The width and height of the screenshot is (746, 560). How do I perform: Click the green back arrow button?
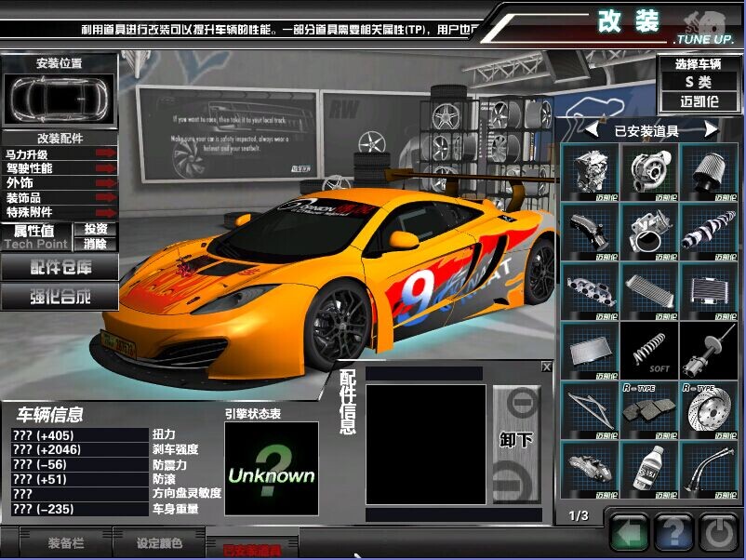[x=629, y=534]
